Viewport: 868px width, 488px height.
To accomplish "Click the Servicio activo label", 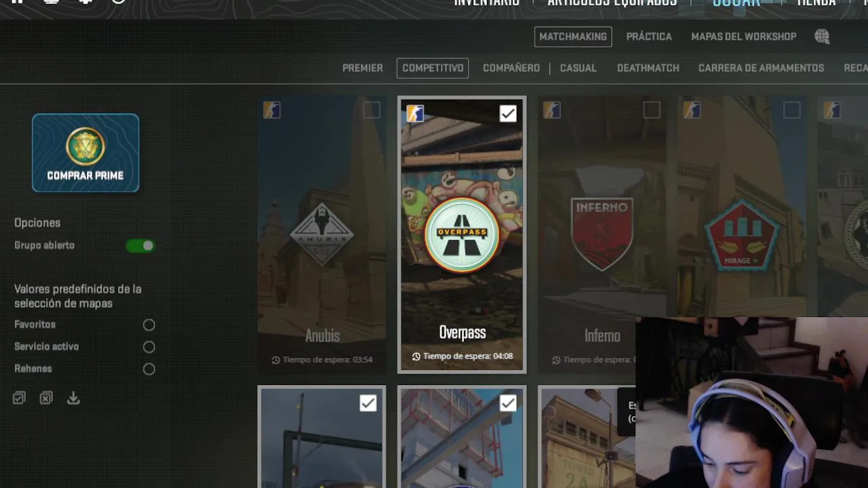I will click(46, 346).
